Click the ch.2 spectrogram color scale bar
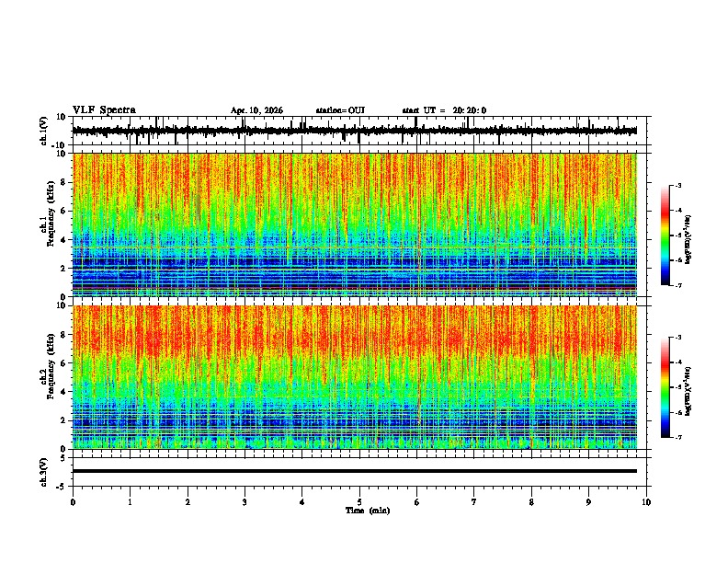The width and height of the screenshot is (728, 563). click(x=665, y=387)
